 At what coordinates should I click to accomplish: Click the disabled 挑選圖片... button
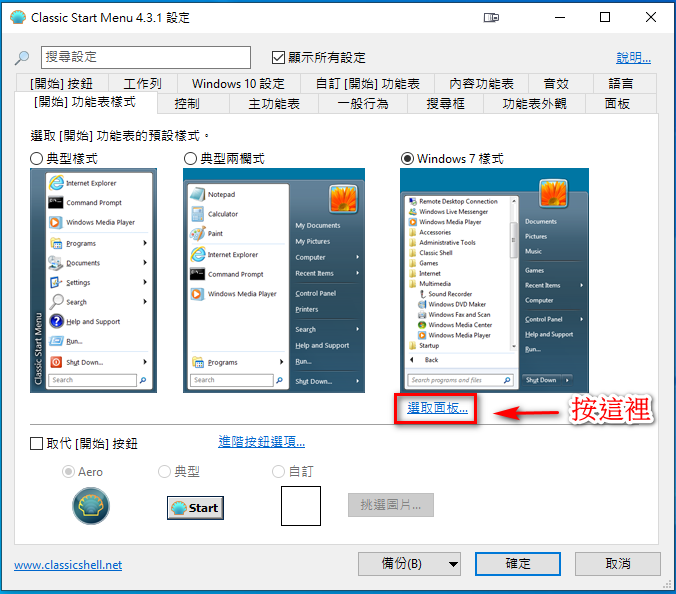(391, 505)
